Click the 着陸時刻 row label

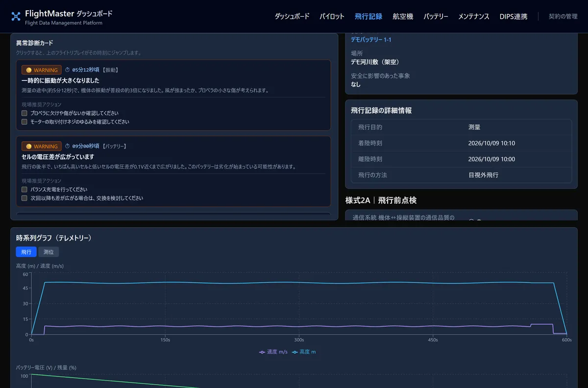[370, 143]
